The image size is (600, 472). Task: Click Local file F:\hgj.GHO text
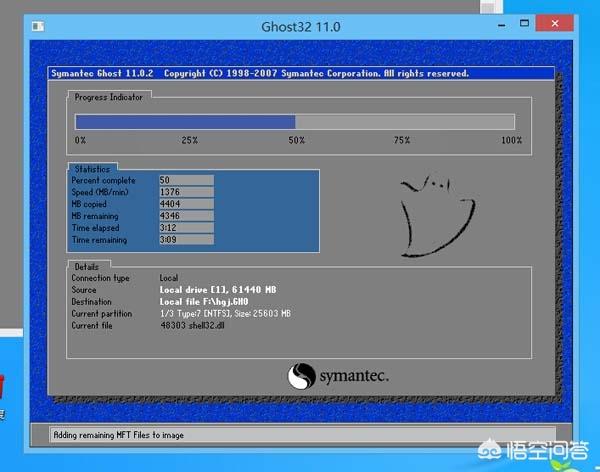204,302
